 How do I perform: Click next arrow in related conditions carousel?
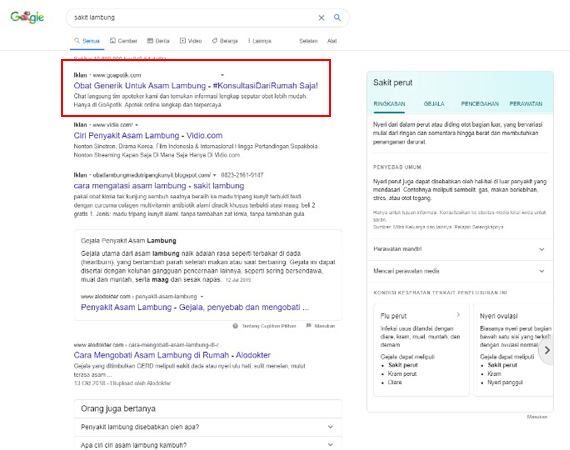click(x=547, y=350)
